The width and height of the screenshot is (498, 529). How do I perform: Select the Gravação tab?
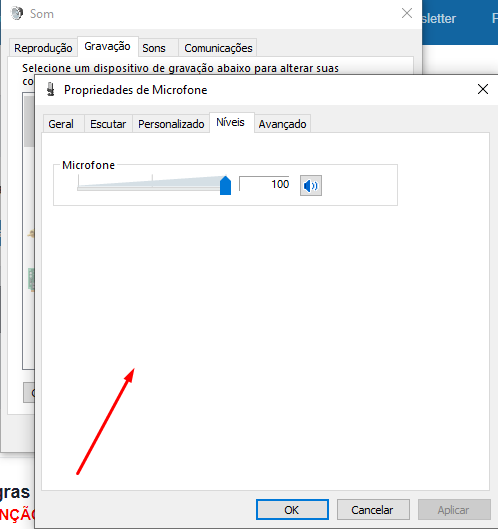click(x=107, y=46)
